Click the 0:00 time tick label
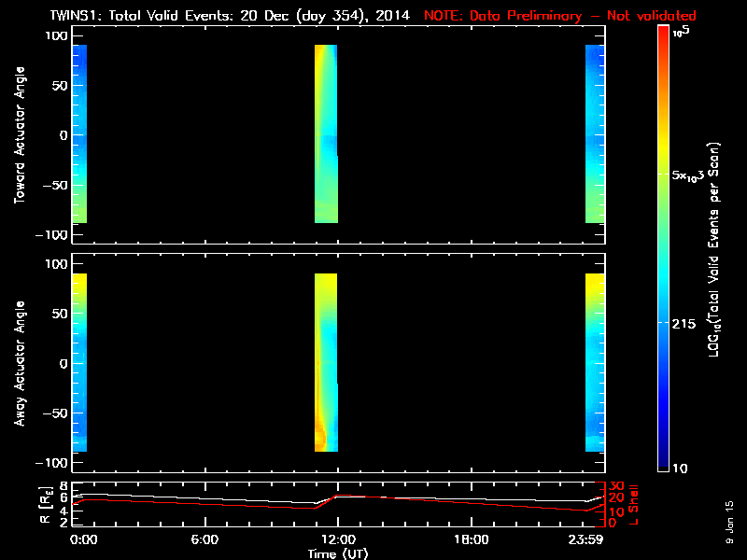The width and height of the screenshot is (747, 560). (x=84, y=539)
